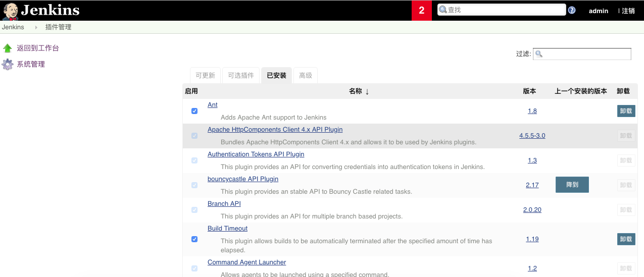Click version 2.17 link for bouncycastle
This screenshot has width=644, height=277.
click(532, 185)
